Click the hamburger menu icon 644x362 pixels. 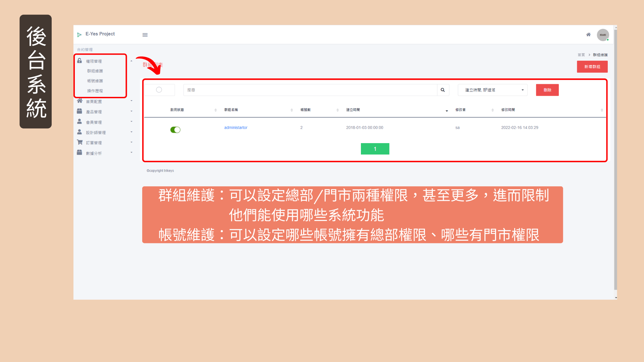point(145,35)
